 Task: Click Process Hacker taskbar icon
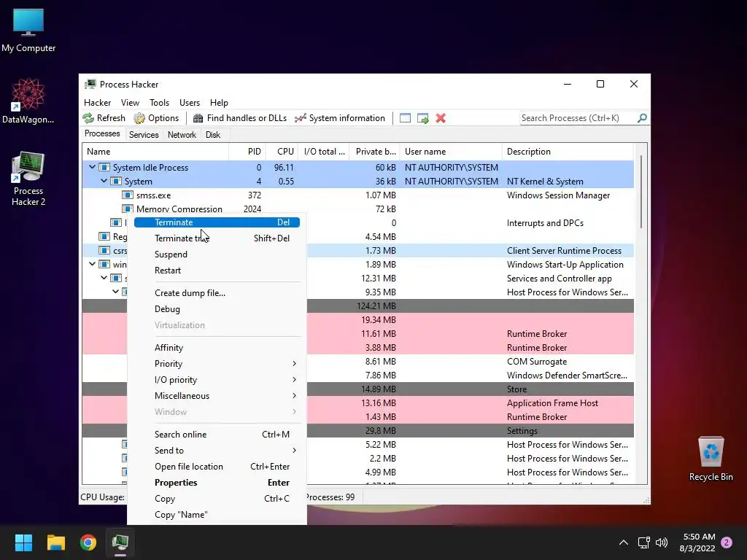120,542
